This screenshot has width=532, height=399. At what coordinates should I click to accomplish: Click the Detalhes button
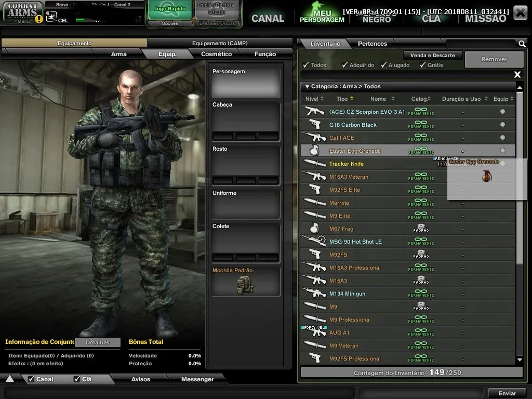(97, 342)
